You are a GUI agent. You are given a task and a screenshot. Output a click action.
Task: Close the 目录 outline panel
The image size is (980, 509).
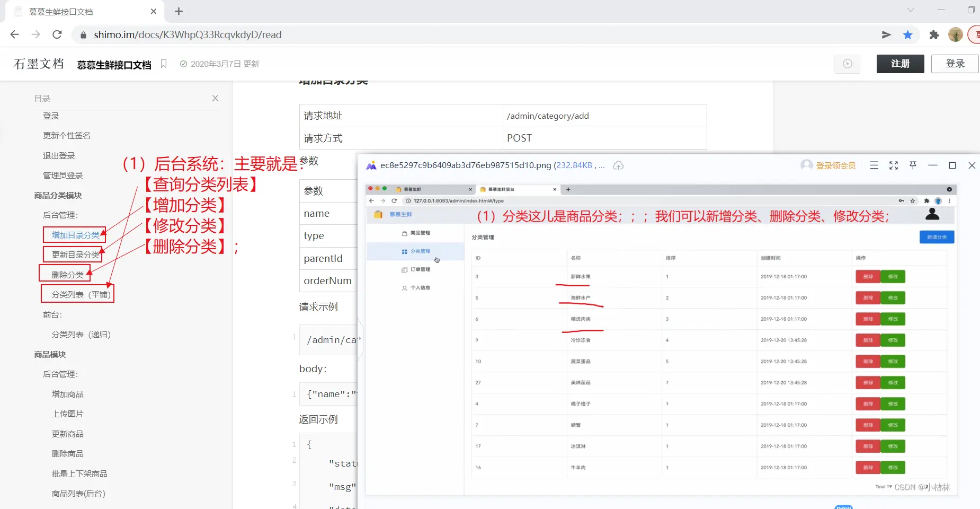point(215,98)
